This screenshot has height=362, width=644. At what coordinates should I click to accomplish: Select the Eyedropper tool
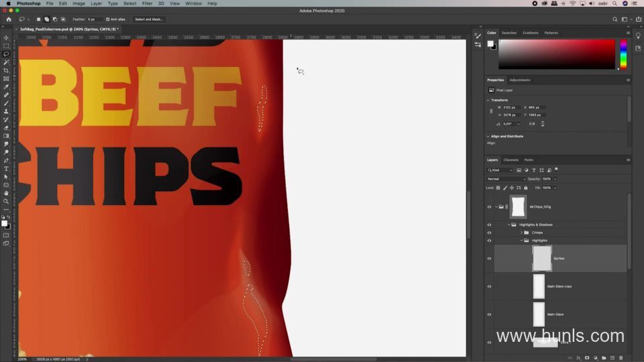pos(6,87)
